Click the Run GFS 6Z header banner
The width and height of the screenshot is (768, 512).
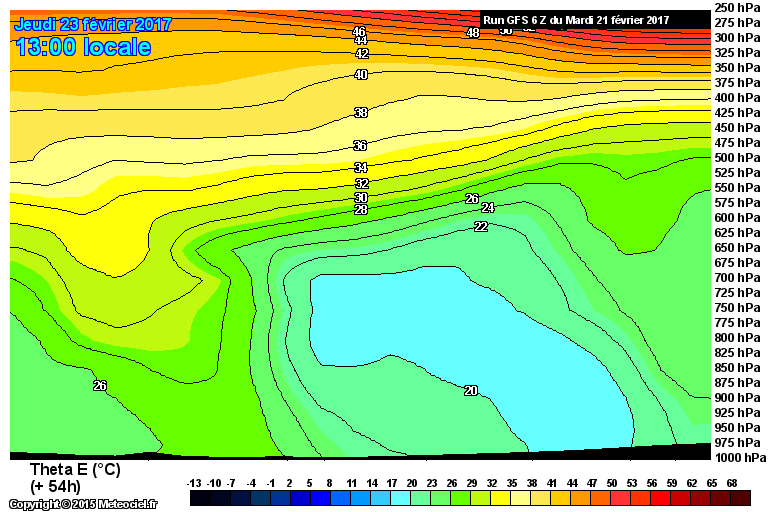576,21
